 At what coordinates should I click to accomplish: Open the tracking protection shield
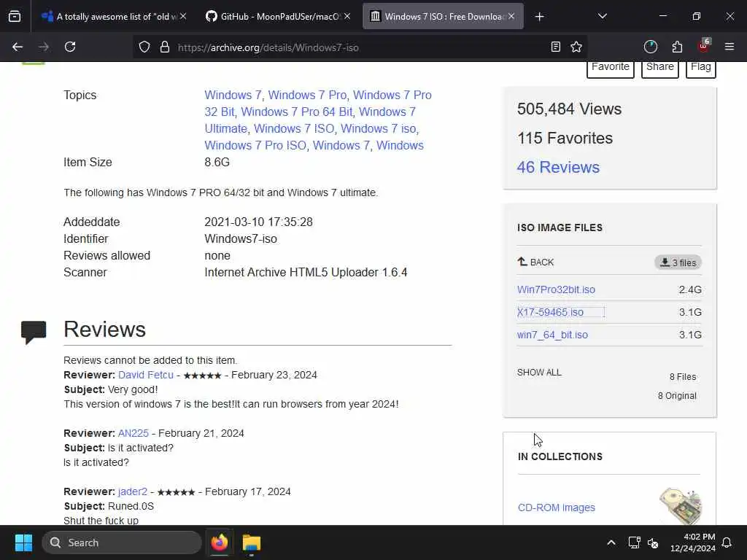[144, 47]
